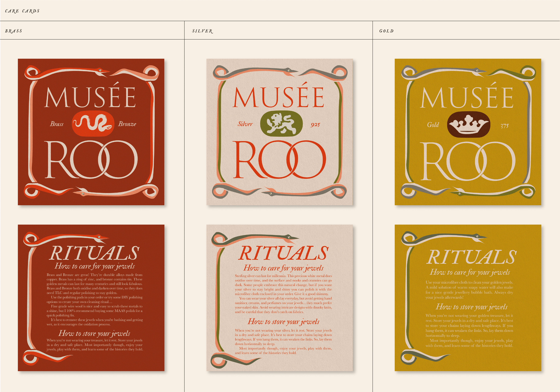Click the 375 label on Gold card
The height and width of the screenshot is (392, 560).
point(504,126)
